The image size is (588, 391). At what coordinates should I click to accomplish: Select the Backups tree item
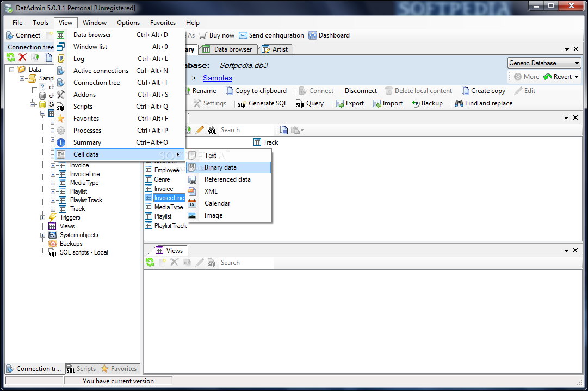coord(66,244)
